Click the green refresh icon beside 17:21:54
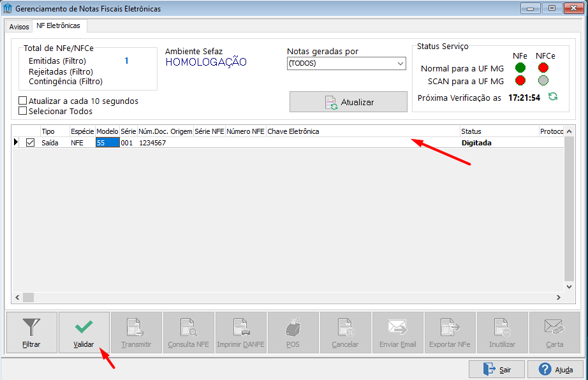Screen dimensions: 588x380 pyautogui.click(x=553, y=97)
